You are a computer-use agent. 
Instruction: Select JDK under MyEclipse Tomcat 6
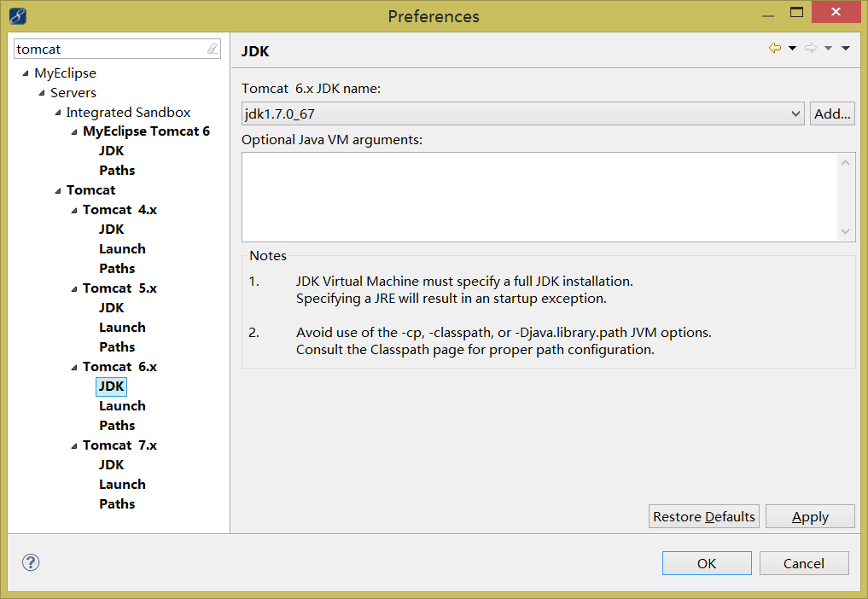coord(111,150)
